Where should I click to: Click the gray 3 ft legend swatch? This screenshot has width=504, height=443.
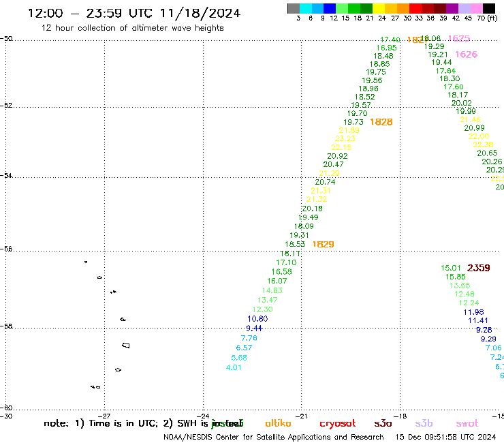coord(294,8)
